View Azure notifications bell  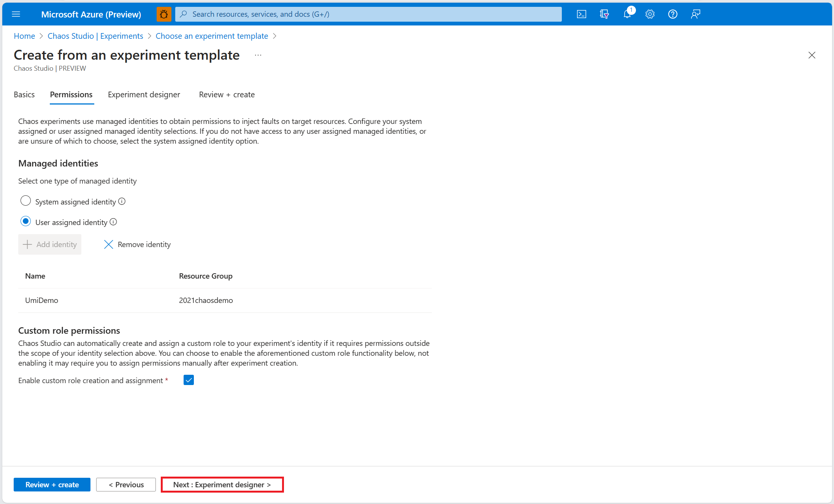click(627, 14)
